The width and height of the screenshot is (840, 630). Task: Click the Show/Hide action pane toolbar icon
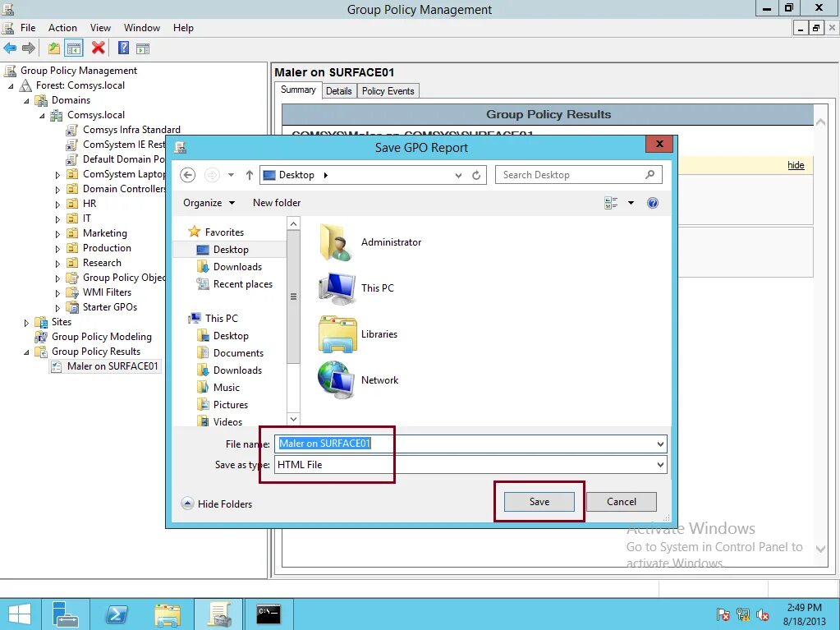(143, 48)
